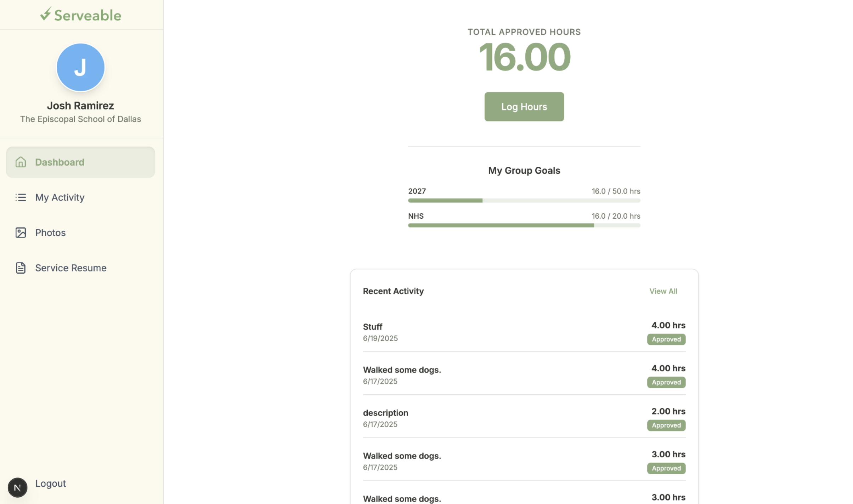Click the round black N badge icon
Screen dimensions: 853x504
pos(17,487)
